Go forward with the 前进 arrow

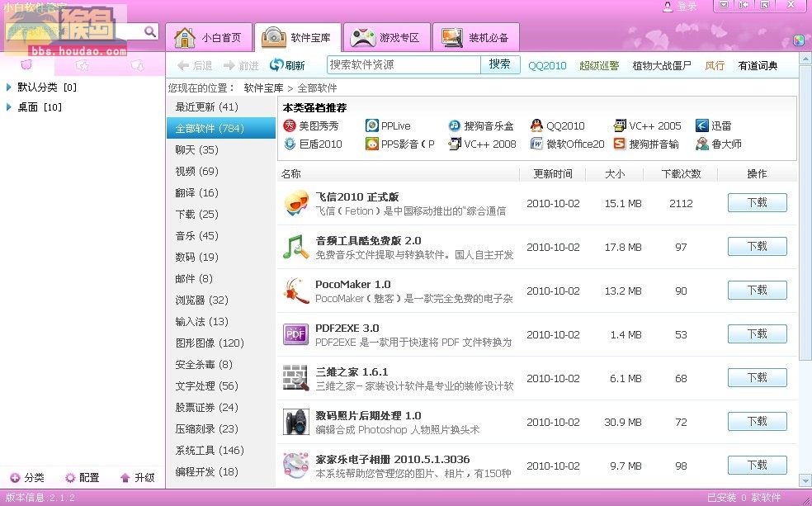pyautogui.click(x=241, y=65)
